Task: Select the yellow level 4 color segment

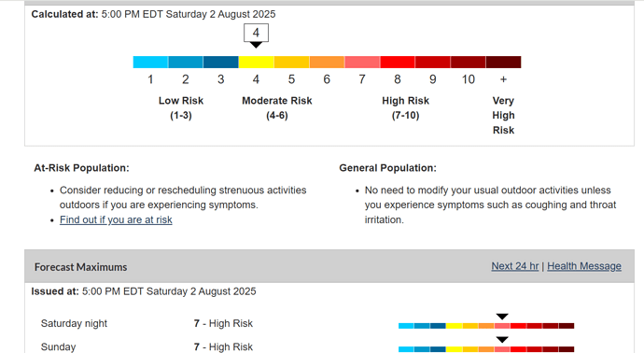Action: (257, 62)
